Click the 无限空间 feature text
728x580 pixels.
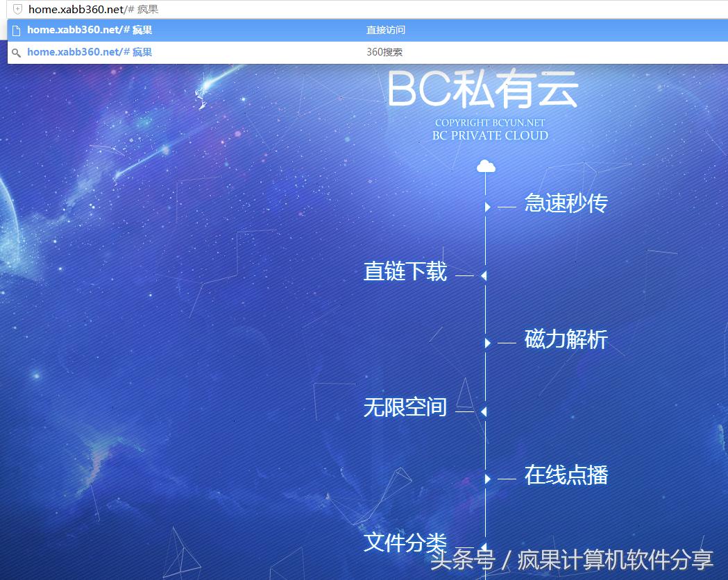click(x=405, y=407)
